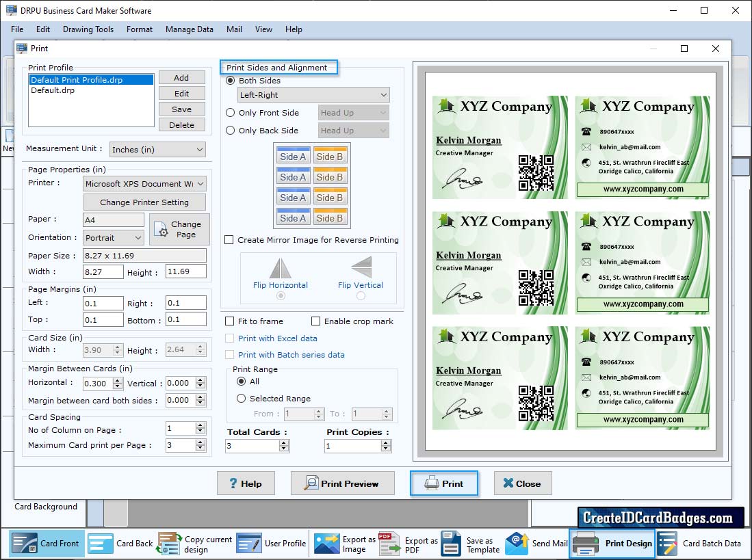Select the Both Sides radio option
752x560 pixels.
pos(230,81)
